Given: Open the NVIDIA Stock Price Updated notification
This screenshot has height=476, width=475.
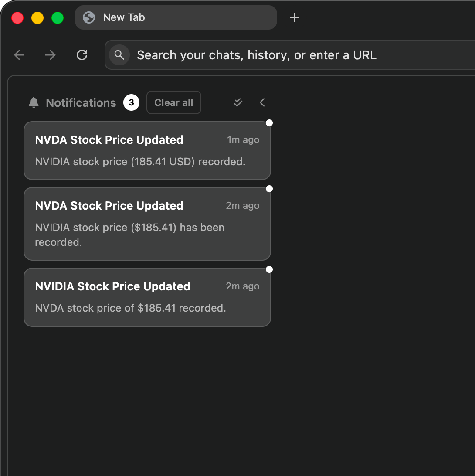Looking at the screenshot, I should tap(147, 297).
